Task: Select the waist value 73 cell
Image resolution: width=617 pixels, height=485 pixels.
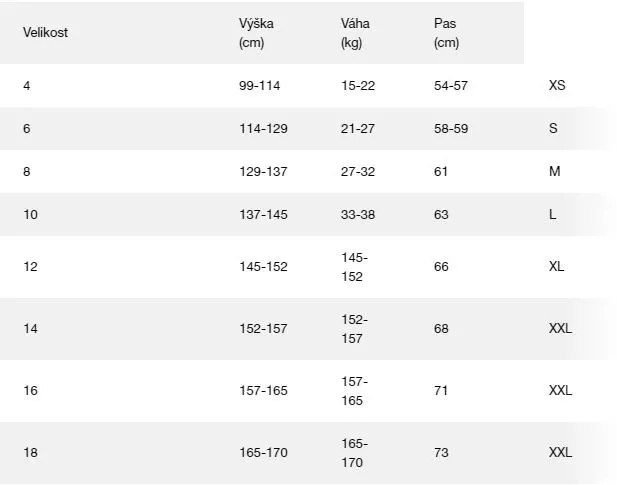Action: pos(442,452)
